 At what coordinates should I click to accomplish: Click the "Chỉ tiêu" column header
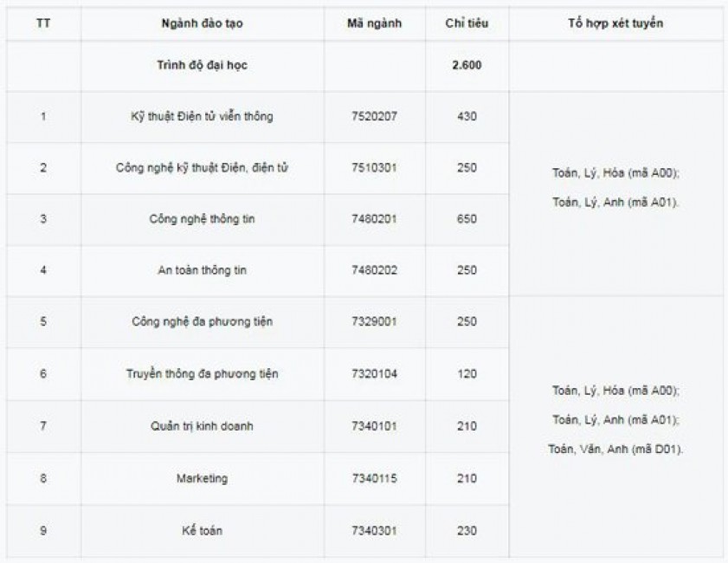tap(467, 23)
